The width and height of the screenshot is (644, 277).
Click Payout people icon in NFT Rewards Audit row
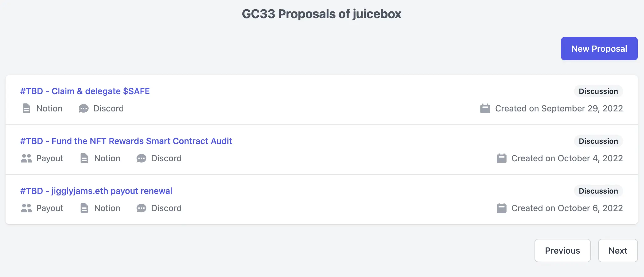coord(26,158)
